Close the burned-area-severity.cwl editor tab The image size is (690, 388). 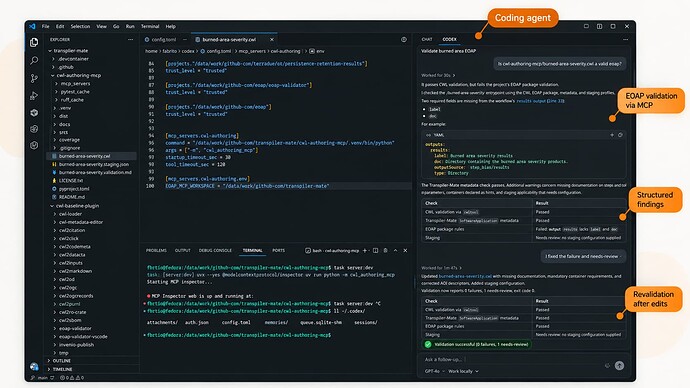tap(272, 40)
